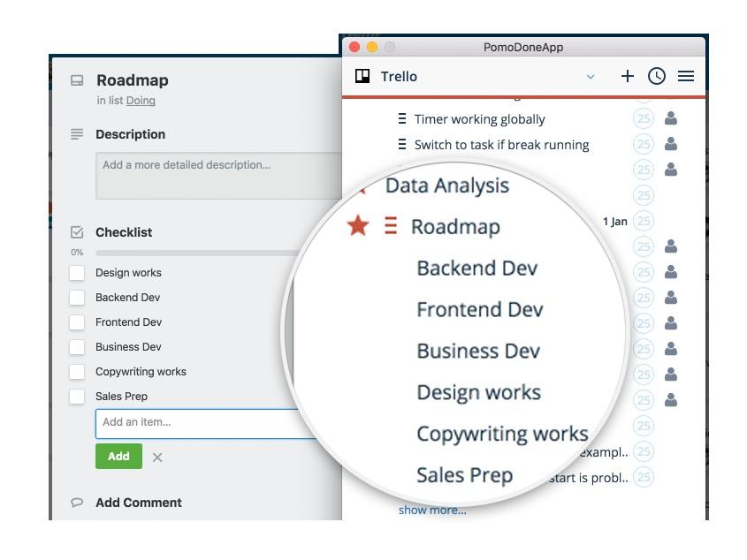Select Business Dev subtask in PomoDoneApp
This screenshot has height=560, width=747.
click(478, 351)
